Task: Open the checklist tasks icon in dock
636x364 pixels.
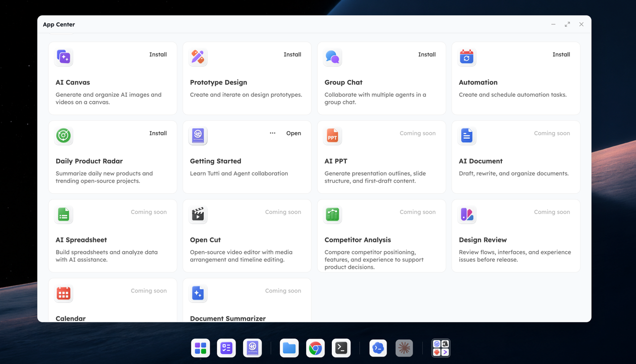Action: pyautogui.click(x=227, y=348)
